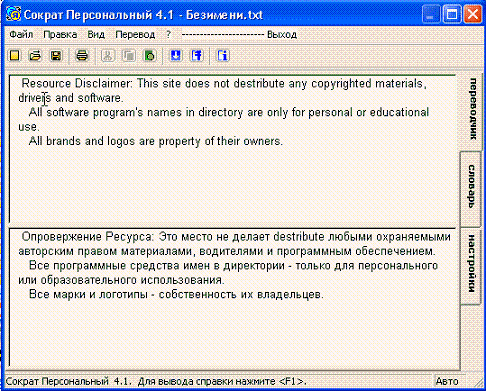Copy text using the copy icon

129,56
